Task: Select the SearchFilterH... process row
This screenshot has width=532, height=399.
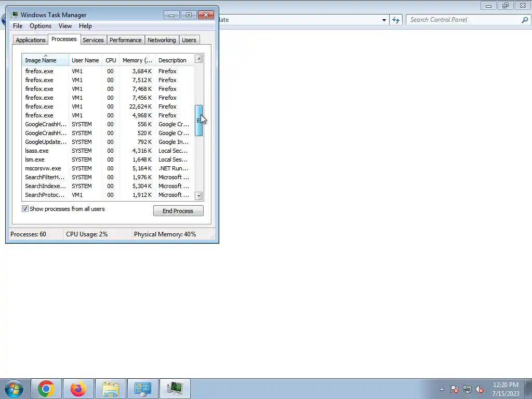Action: point(108,177)
